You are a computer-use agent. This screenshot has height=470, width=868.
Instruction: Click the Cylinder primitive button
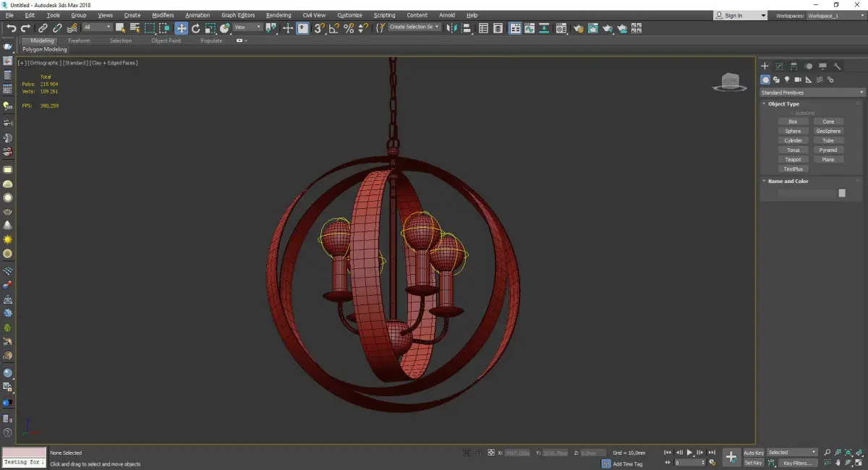tap(793, 140)
